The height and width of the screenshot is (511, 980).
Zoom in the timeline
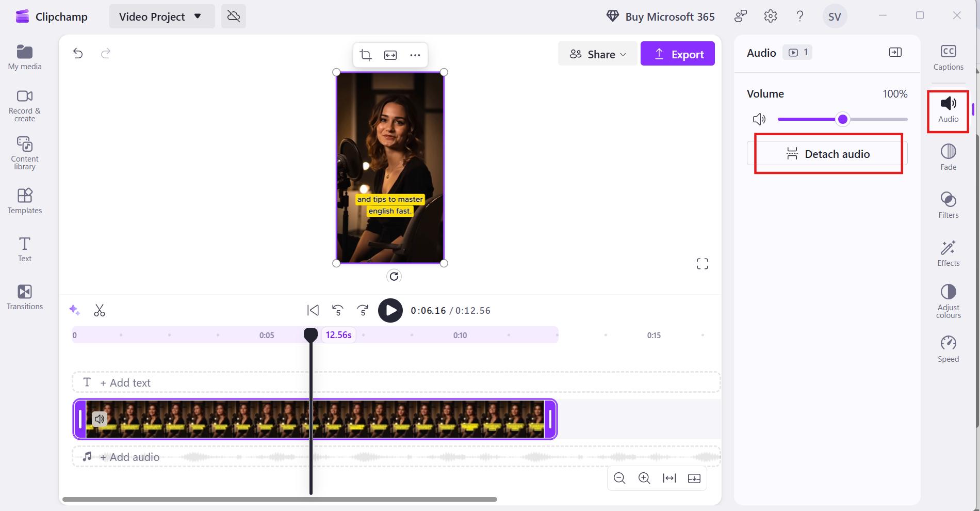click(x=644, y=478)
